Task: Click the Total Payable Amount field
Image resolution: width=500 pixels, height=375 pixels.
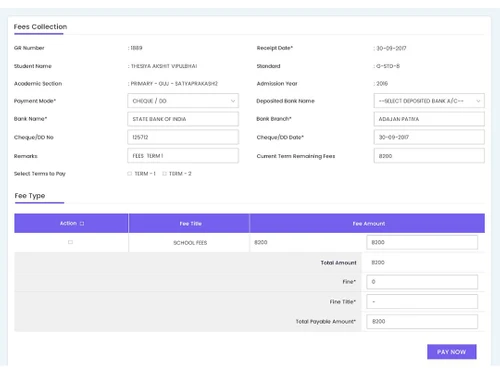Action: 422,321
